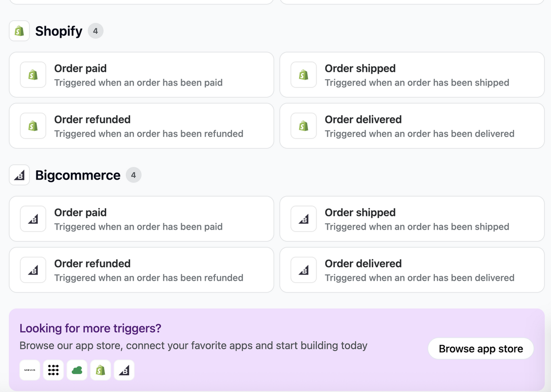Click the dotted grid app icon in the banner
The image size is (551, 392).
[x=54, y=370]
